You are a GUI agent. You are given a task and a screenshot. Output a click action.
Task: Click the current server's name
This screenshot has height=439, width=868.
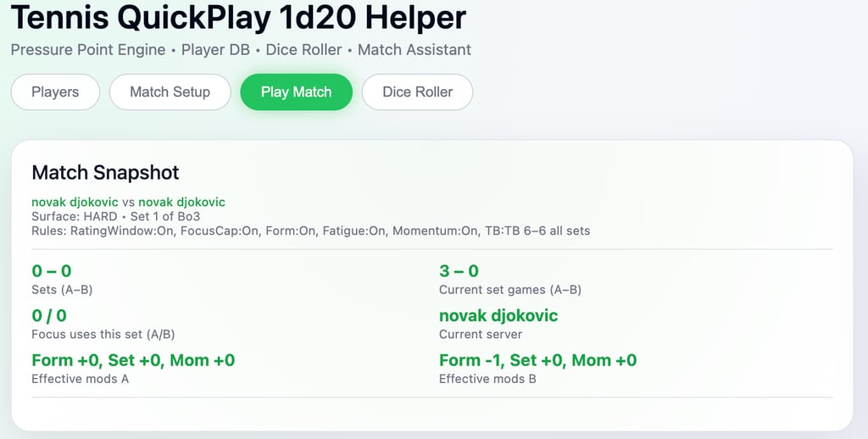point(498,316)
